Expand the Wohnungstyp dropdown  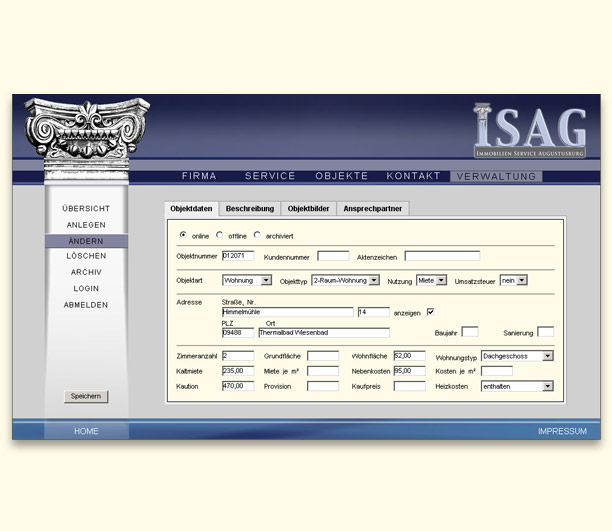tap(516, 356)
